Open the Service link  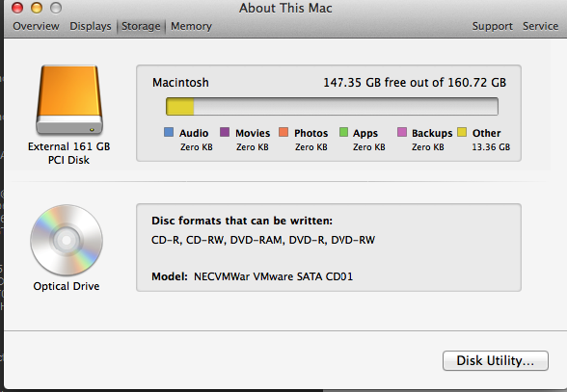(541, 26)
